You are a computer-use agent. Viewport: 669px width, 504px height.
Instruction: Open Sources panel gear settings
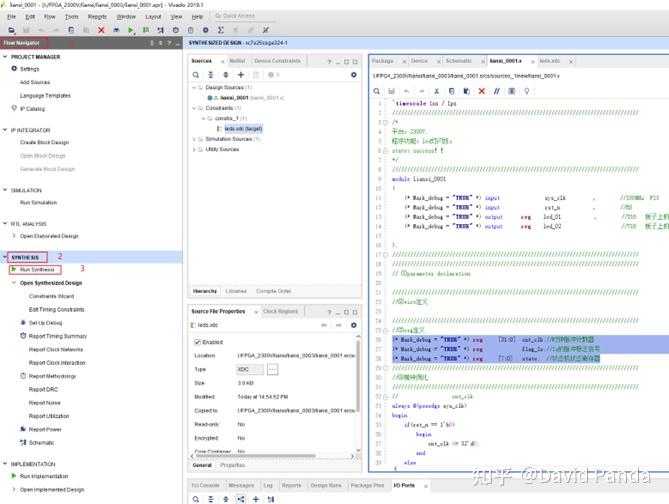(x=353, y=74)
